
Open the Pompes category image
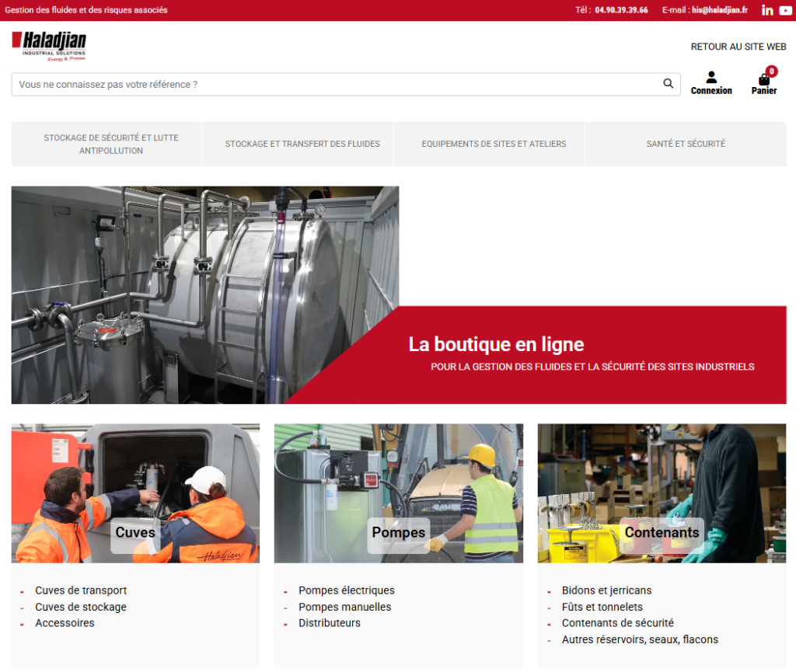click(398, 493)
